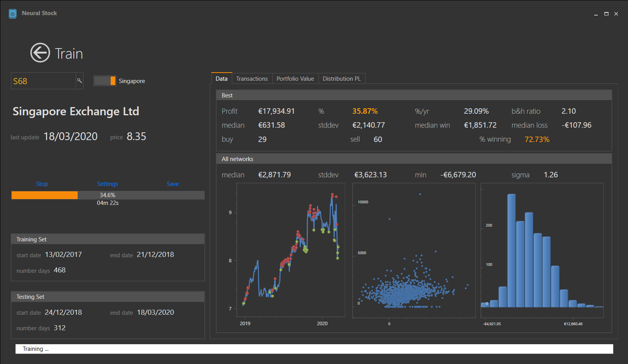Click the sigma value 1.26
The image size is (628, 364).
(551, 175)
